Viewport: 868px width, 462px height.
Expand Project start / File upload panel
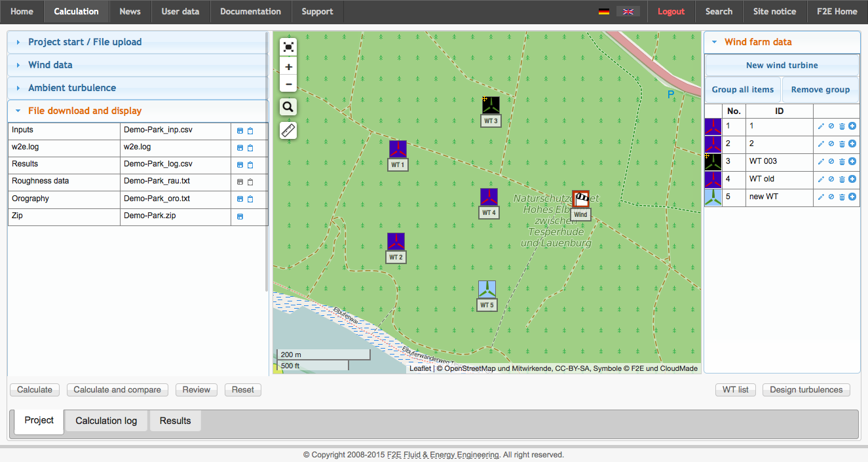pos(85,42)
